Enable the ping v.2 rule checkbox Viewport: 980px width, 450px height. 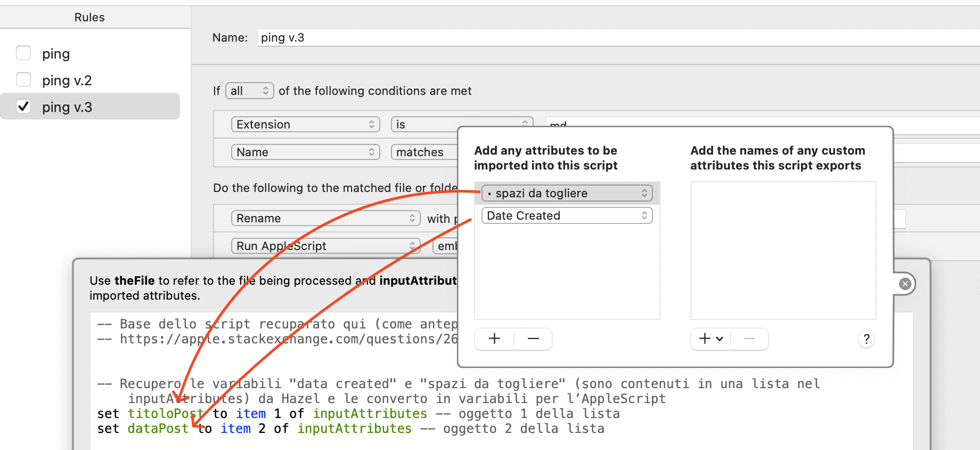click(23, 80)
